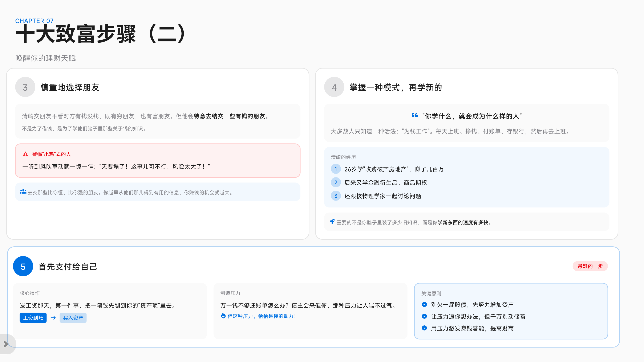Click the CHAPTER 07 label
This screenshot has height=362, width=644.
click(35, 21)
